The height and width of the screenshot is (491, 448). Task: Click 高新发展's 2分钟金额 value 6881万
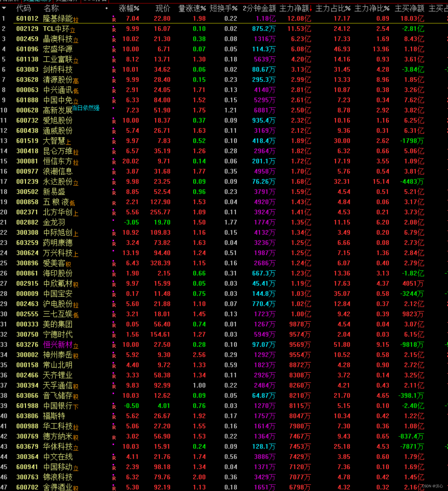coord(265,110)
